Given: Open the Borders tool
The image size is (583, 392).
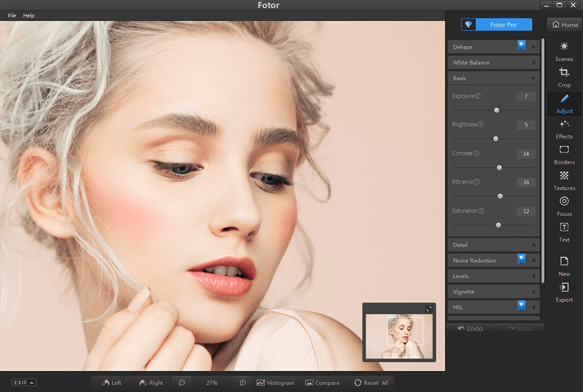Looking at the screenshot, I should pyautogui.click(x=564, y=155).
